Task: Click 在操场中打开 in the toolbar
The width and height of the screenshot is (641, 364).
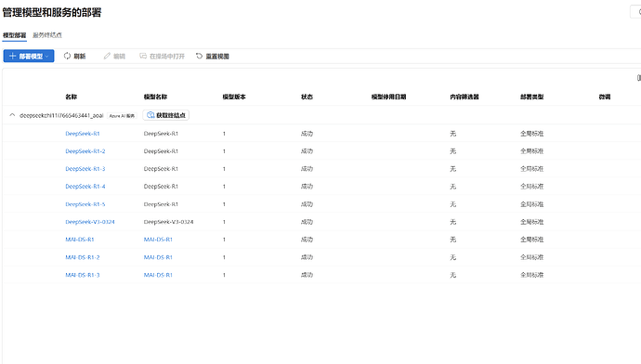Action: tap(163, 56)
